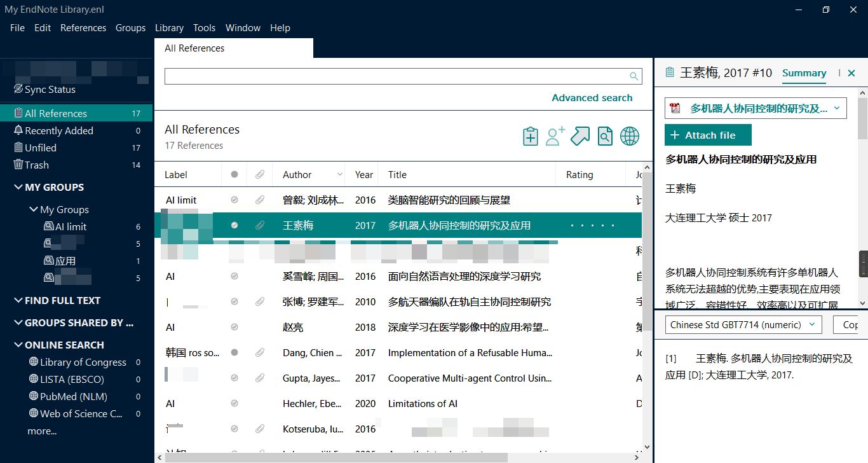
Task: Click the Web of Science globe icon
Action: point(34,413)
